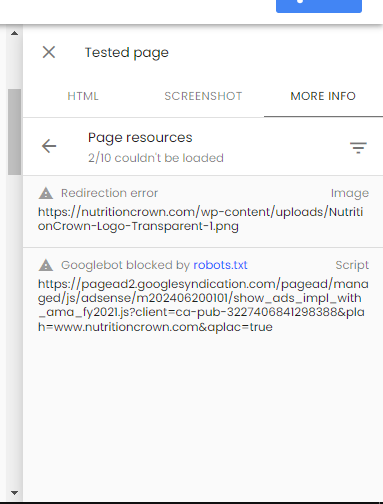Click the Image resource type label

pos(350,193)
